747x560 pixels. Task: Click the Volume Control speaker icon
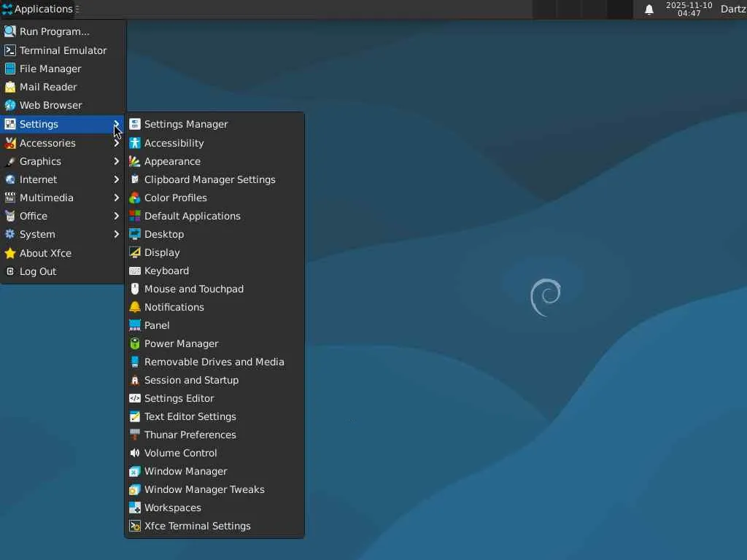[x=135, y=453]
